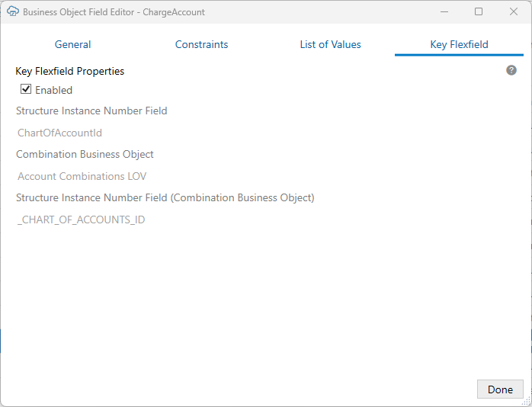Click the Combination Business Object label

pyautogui.click(x=85, y=154)
